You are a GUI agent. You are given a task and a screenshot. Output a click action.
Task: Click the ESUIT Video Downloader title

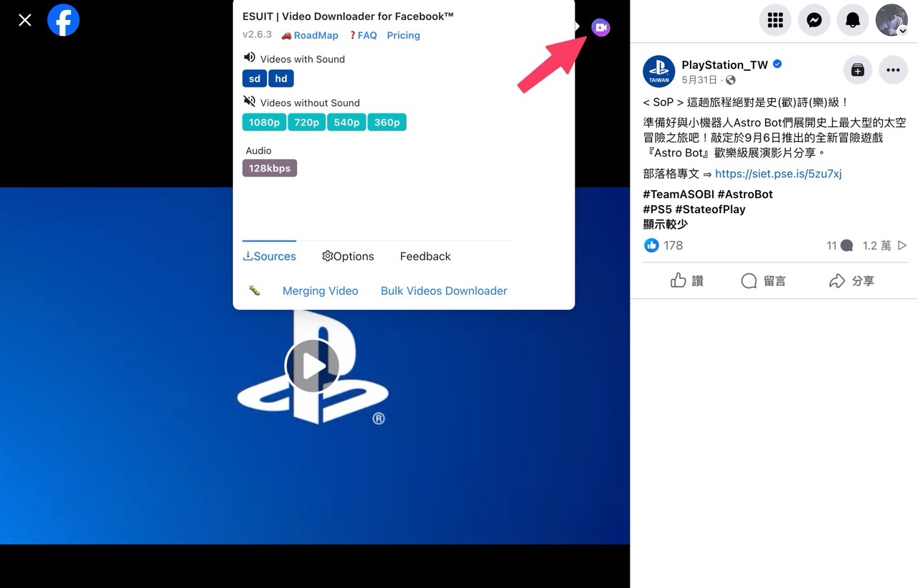tap(348, 16)
